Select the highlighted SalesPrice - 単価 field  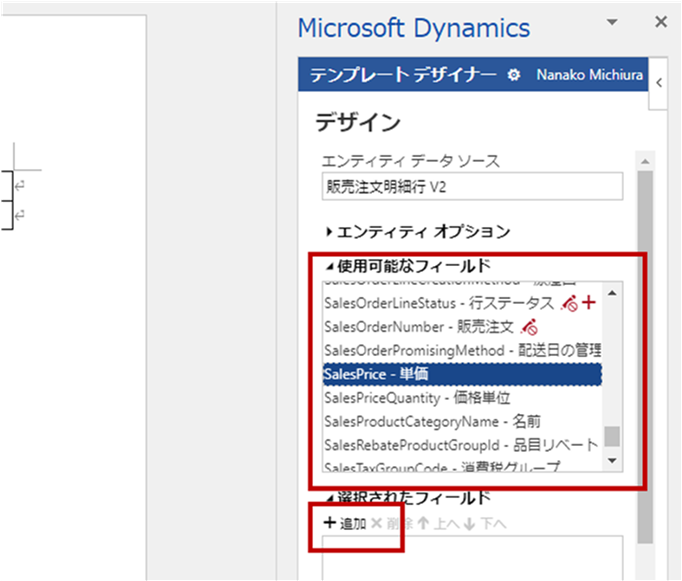pos(462,374)
